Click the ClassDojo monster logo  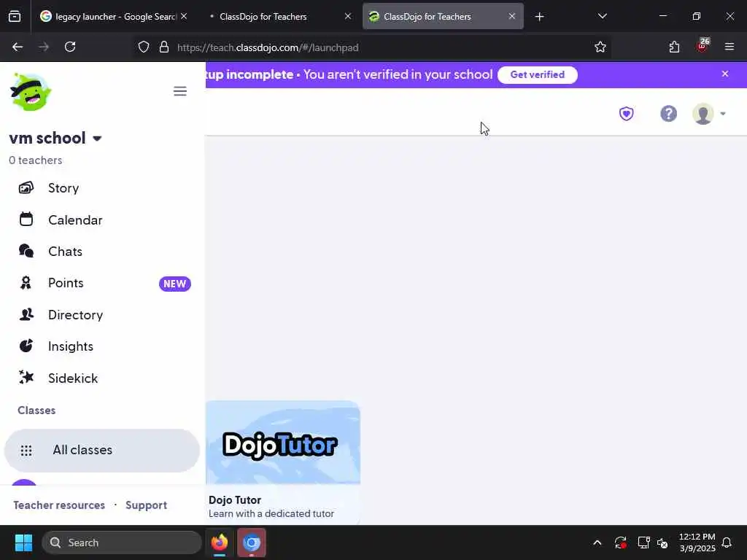click(31, 92)
